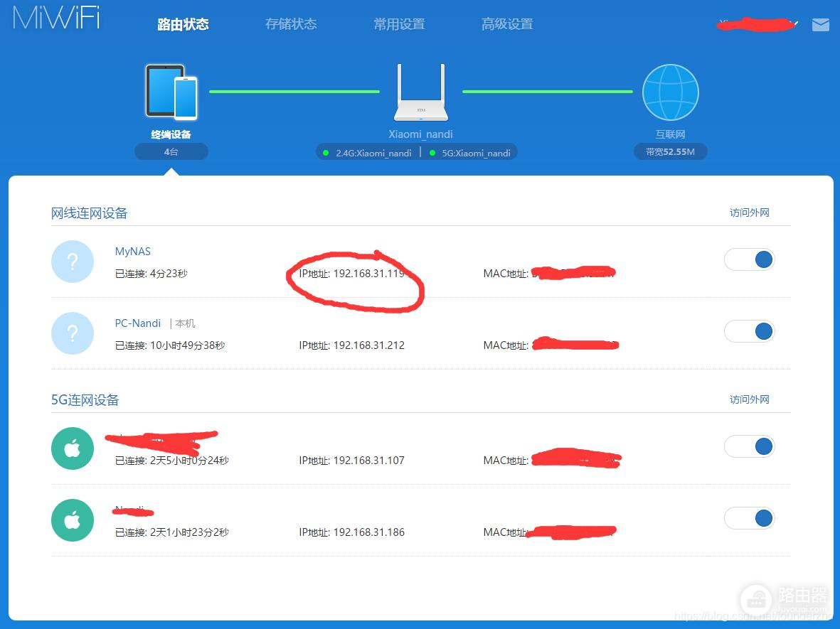Open the mail notification envelope icon

click(821, 24)
